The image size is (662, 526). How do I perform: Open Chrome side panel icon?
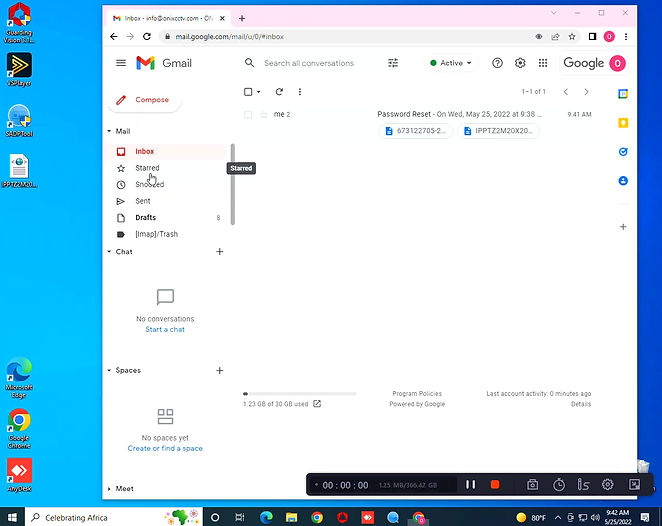point(592,37)
